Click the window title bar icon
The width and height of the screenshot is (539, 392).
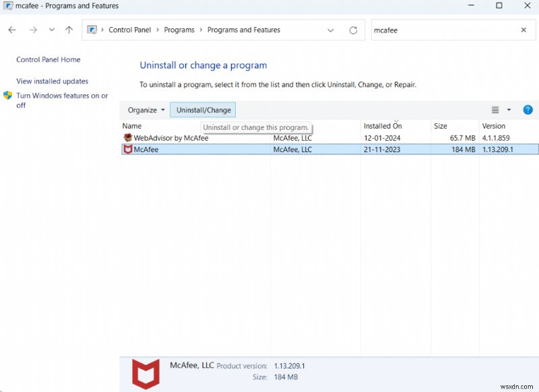coord(8,5)
